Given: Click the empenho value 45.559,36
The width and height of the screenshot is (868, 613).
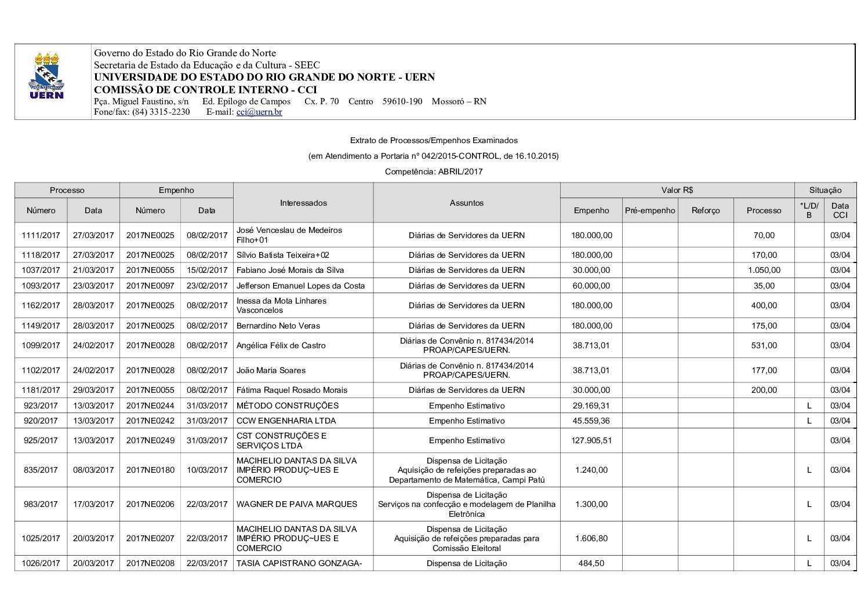Looking at the screenshot, I should tap(591, 421).
